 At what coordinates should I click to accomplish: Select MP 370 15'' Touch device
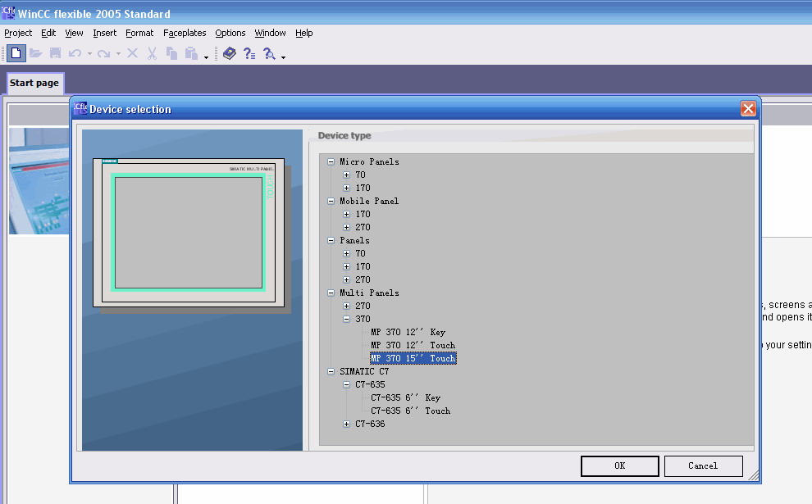point(413,358)
